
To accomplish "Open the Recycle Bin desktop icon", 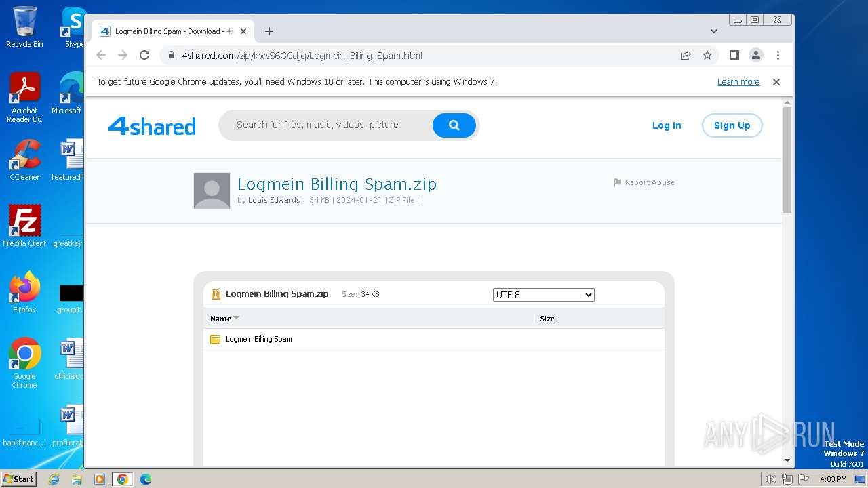I will [24, 28].
